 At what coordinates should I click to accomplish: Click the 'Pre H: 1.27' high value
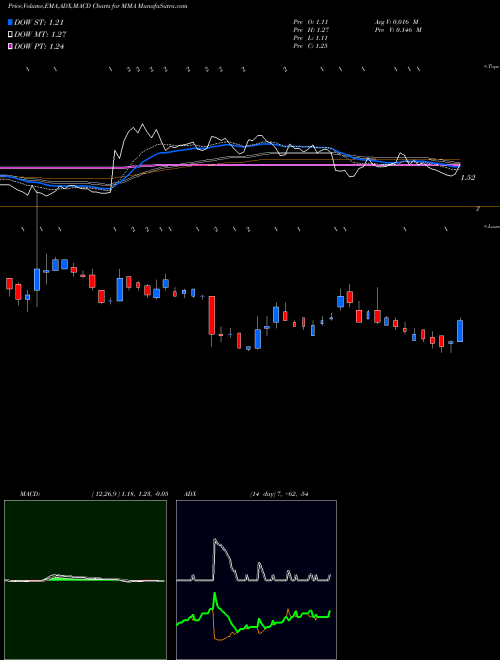click(x=311, y=30)
